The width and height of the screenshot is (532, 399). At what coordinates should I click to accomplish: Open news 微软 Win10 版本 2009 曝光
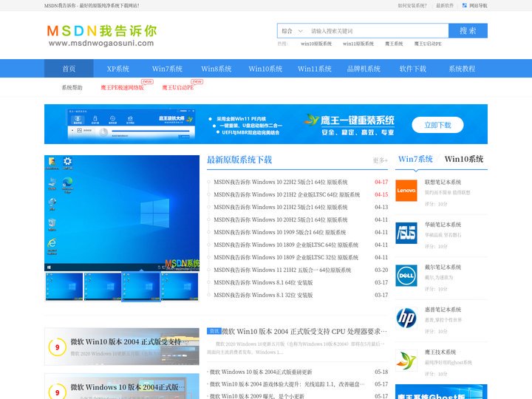[257, 396]
